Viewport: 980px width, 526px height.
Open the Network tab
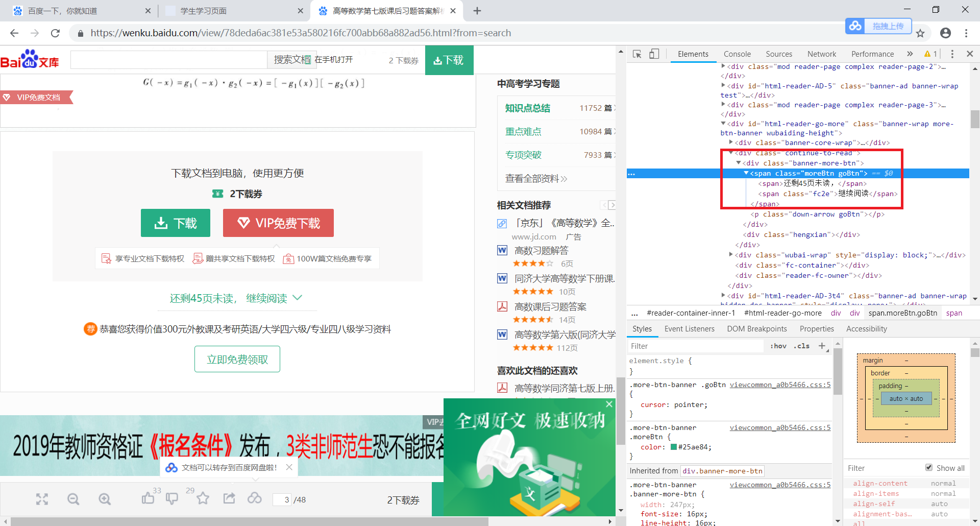822,54
